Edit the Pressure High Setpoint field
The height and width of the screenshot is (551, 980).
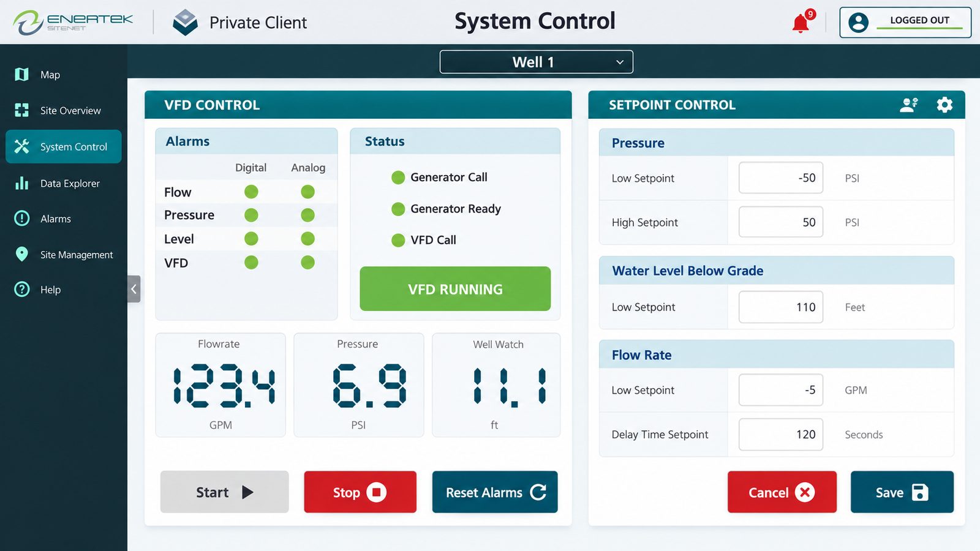(x=781, y=222)
